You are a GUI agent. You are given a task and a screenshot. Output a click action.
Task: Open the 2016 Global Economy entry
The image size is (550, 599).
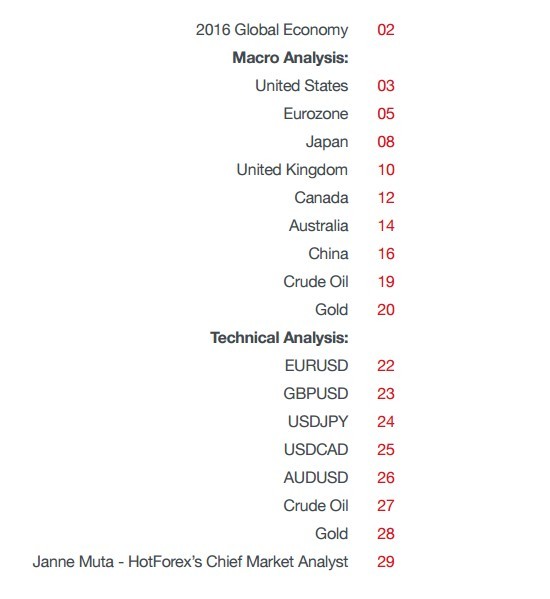pos(272,30)
